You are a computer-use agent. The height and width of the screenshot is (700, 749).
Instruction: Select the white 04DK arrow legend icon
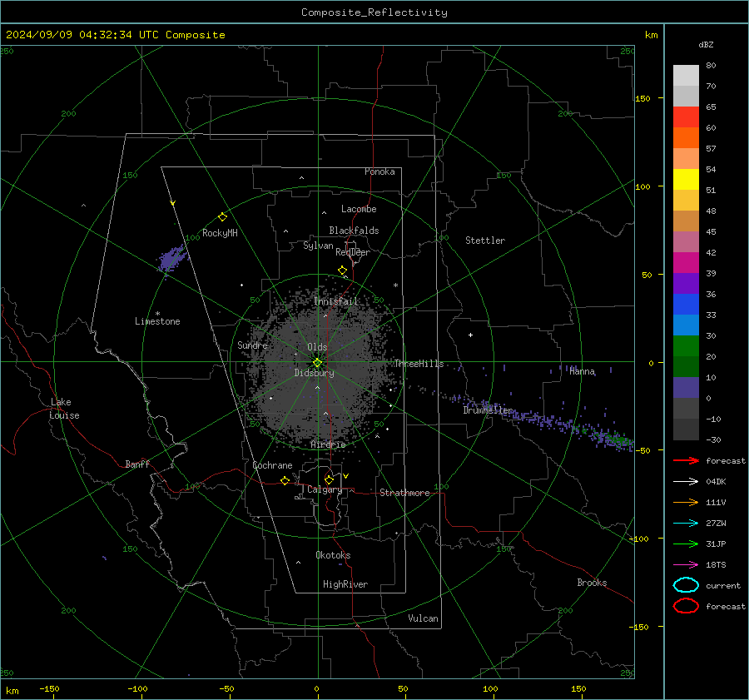click(686, 481)
